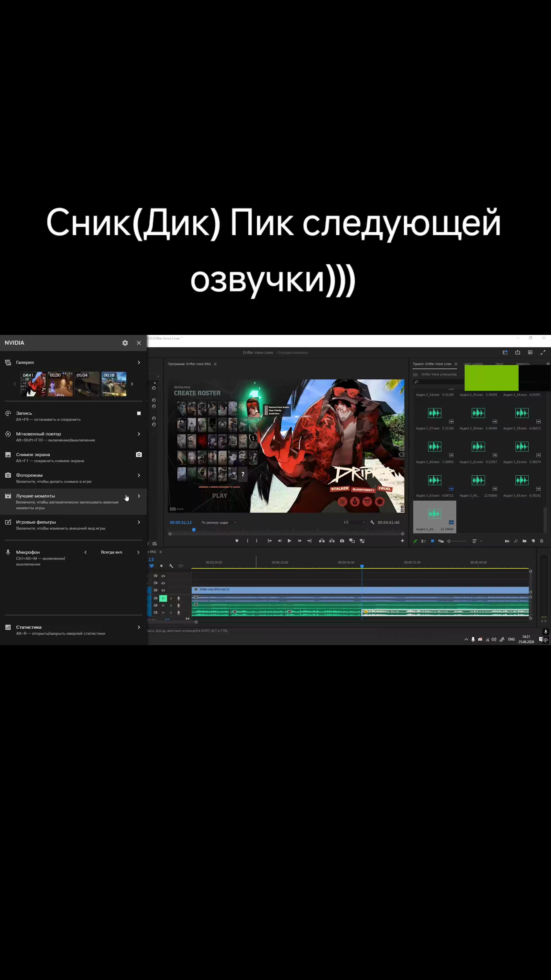Click the Mark In brace button
The width and height of the screenshot is (551, 980).
247,541
